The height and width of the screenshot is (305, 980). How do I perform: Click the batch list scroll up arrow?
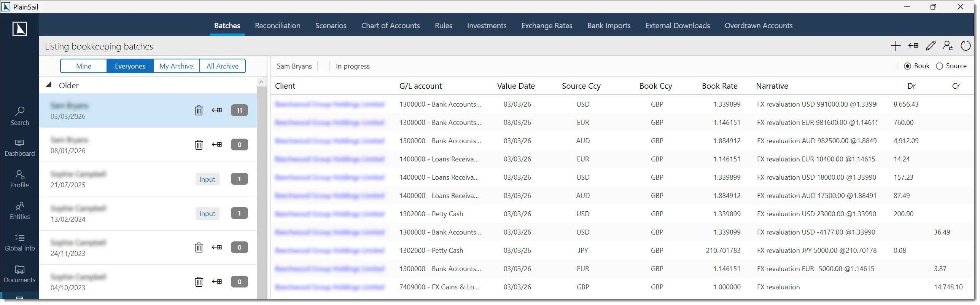[261, 82]
